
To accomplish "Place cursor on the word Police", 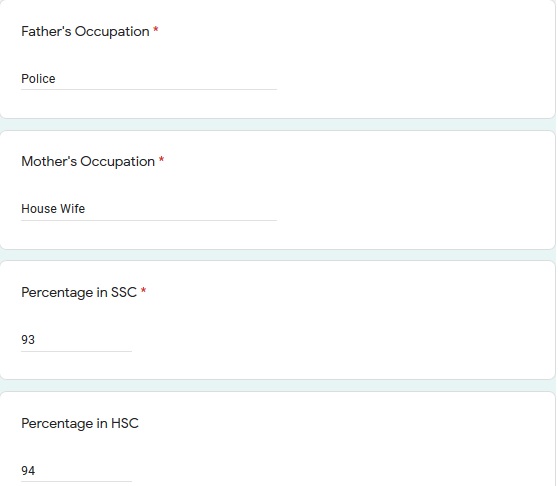I will pos(38,79).
